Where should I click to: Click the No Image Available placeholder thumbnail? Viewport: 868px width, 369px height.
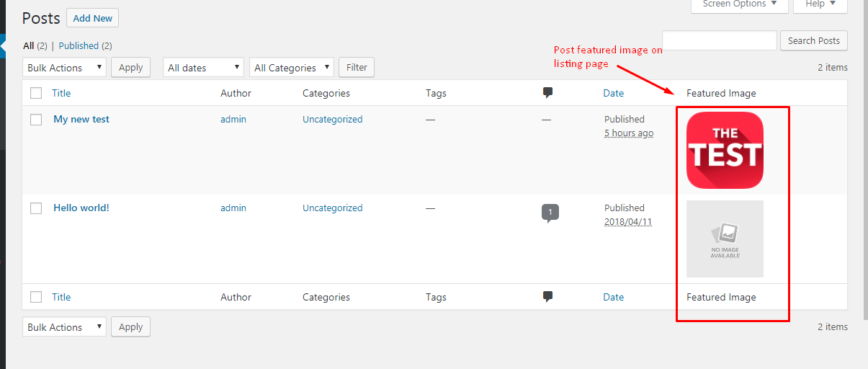click(x=725, y=239)
